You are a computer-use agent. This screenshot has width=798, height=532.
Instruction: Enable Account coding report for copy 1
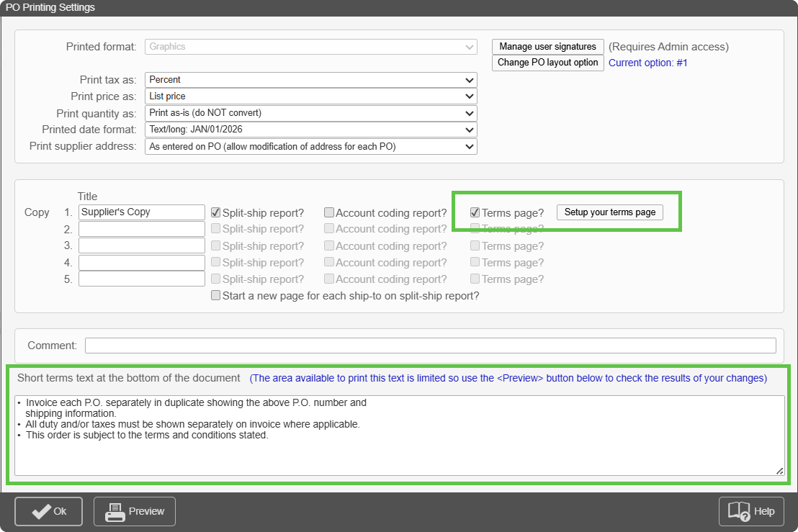pos(329,212)
